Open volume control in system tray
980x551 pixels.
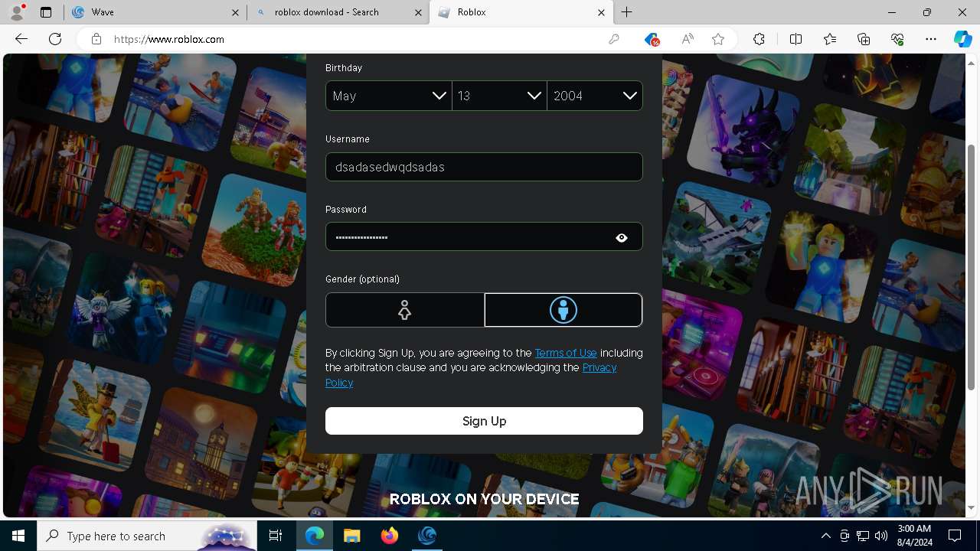[881, 536]
